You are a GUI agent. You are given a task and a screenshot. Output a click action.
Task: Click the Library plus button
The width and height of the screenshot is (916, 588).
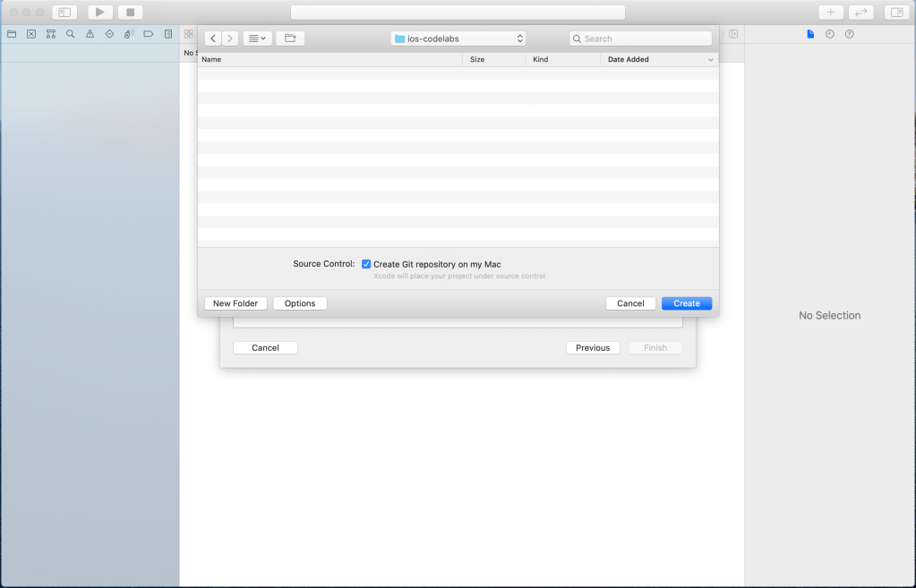(x=830, y=13)
